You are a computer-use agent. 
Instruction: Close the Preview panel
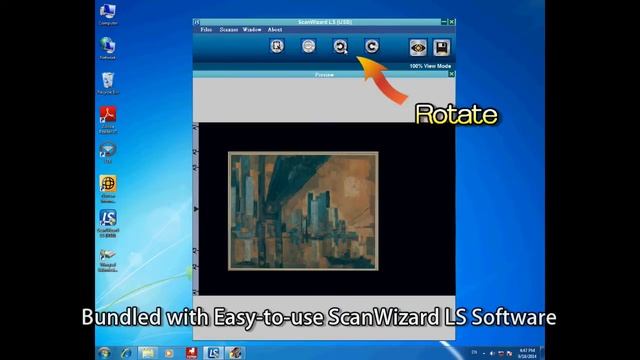451,74
